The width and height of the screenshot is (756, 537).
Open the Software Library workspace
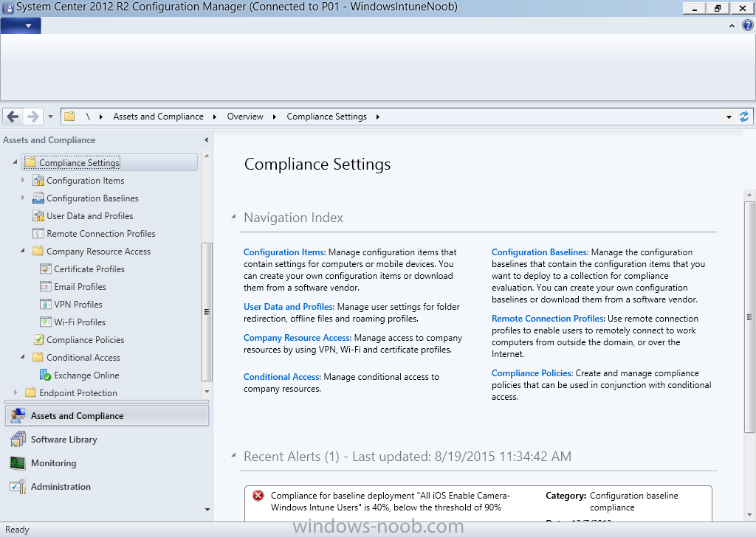coord(106,439)
